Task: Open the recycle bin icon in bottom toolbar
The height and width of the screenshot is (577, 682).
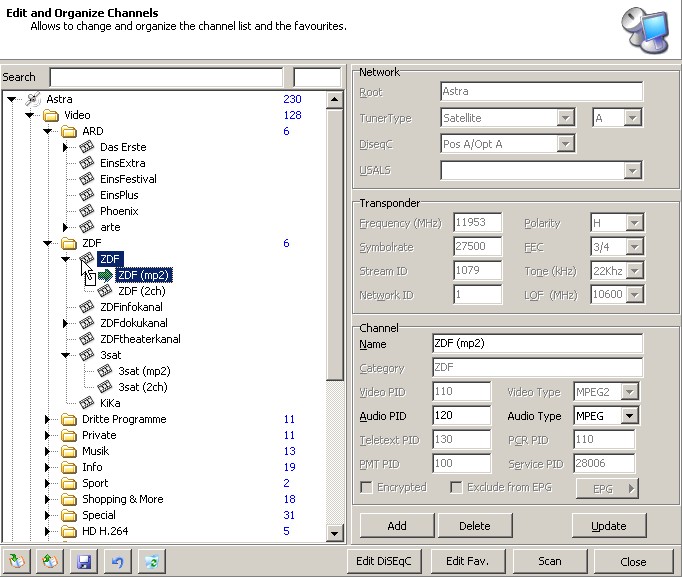Action: 151,561
